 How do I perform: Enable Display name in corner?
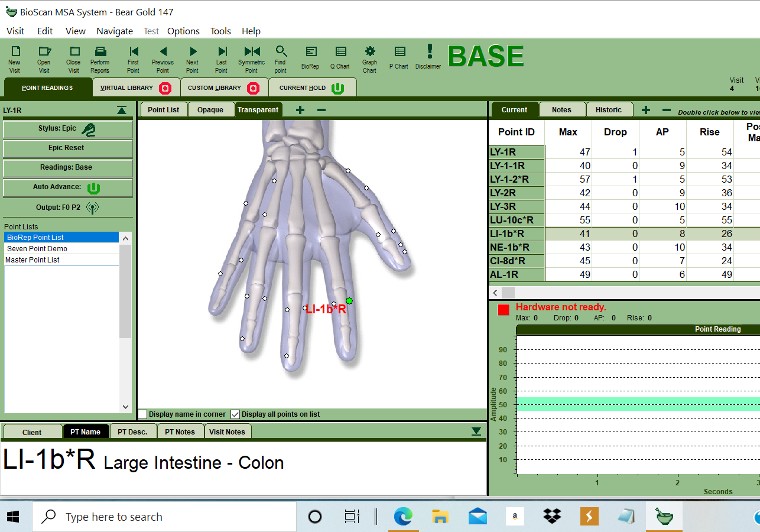tap(142, 414)
